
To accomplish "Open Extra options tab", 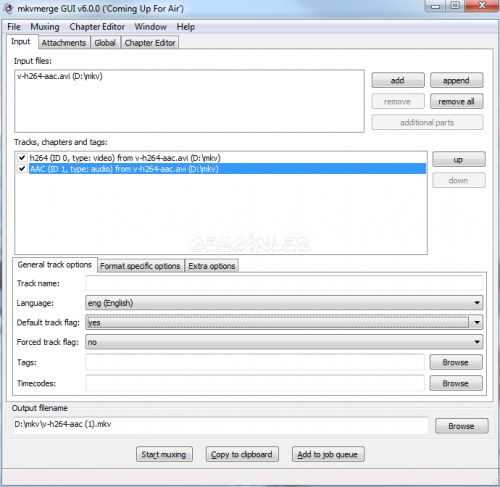I will 212,266.
